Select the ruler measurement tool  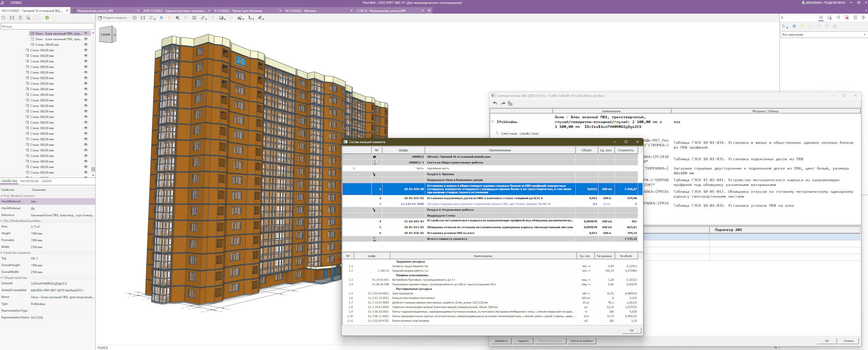(203, 18)
